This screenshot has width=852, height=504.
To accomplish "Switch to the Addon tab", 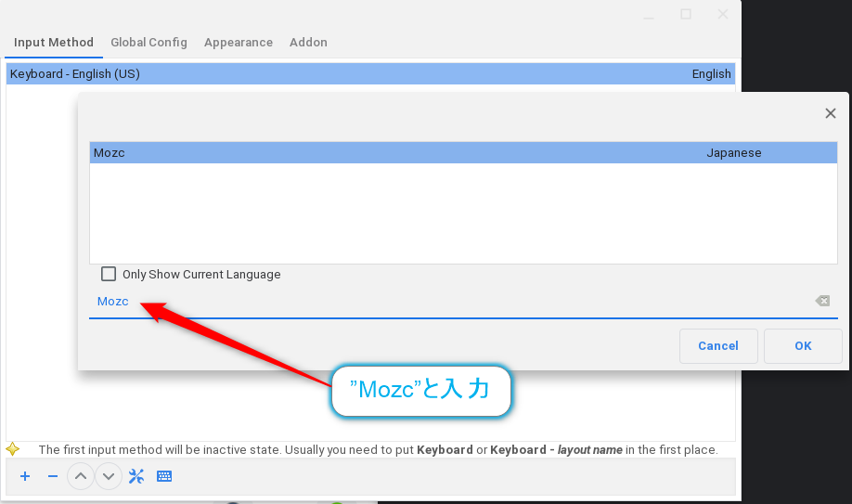I will (x=308, y=43).
